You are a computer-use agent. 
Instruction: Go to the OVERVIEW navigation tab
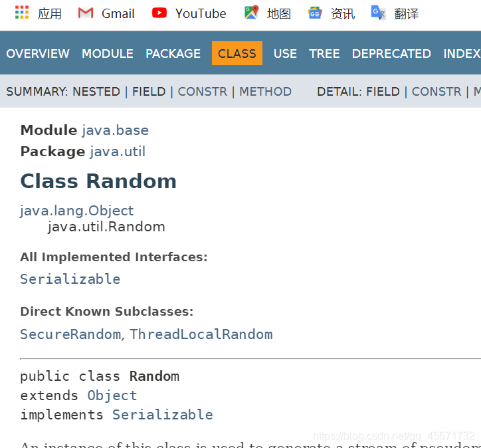38,54
